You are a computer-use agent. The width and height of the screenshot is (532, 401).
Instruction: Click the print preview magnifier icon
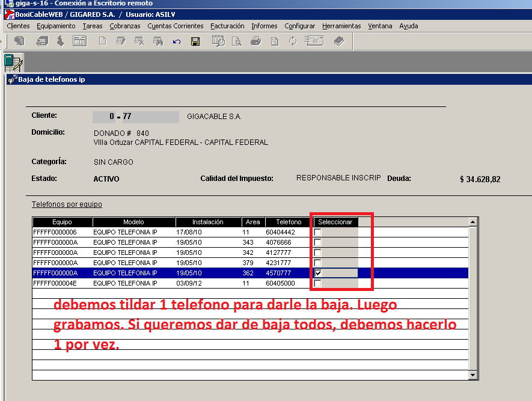click(237, 41)
